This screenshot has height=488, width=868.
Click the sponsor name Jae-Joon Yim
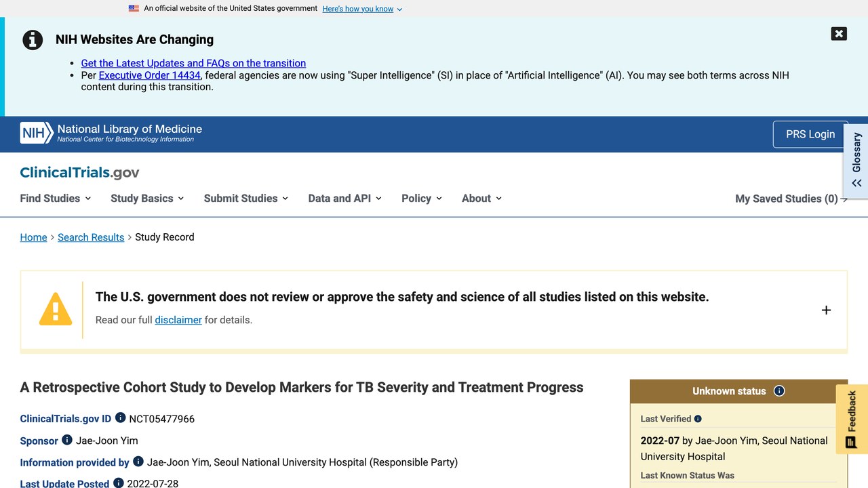tap(107, 441)
